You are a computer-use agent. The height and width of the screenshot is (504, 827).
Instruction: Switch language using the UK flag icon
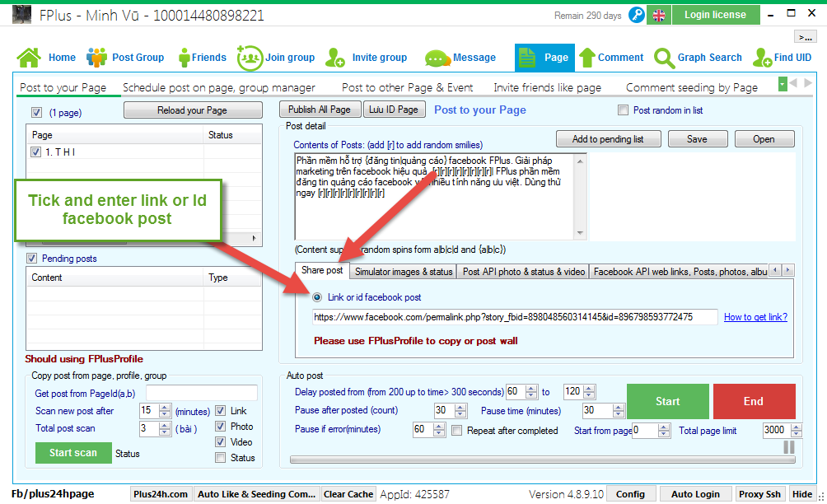[659, 16]
